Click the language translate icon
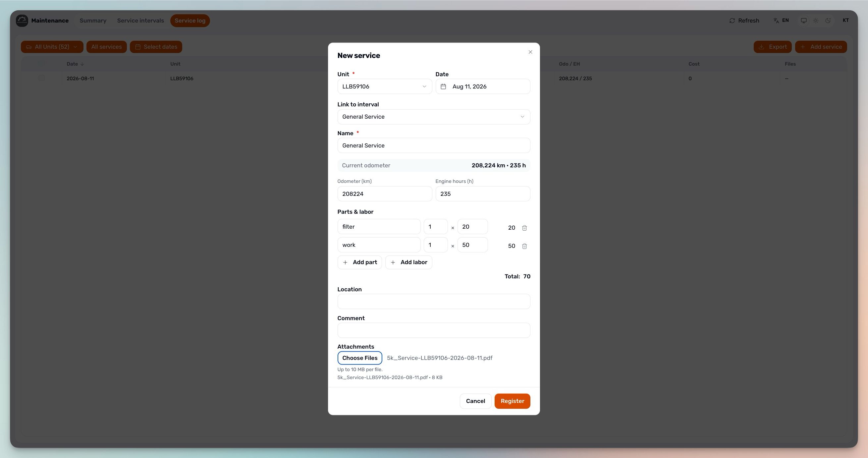This screenshot has height=458, width=868. pyautogui.click(x=776, y=21)
